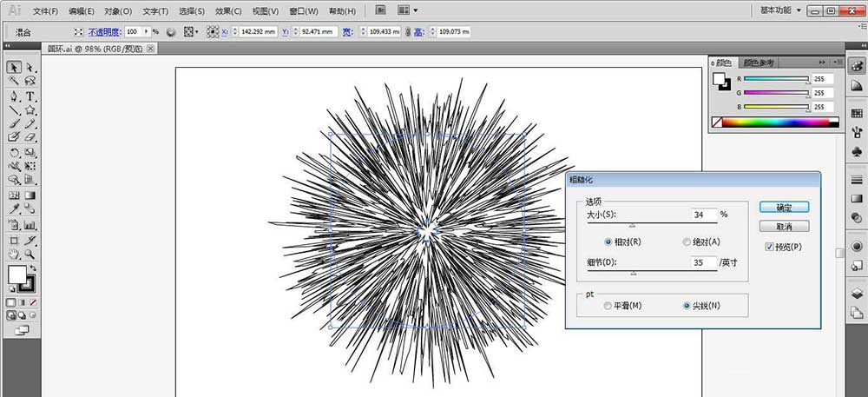The width and height of the screenshot is (868, 397).
Task: Select the Paintbrush tool
Action: tap(14, 123)
